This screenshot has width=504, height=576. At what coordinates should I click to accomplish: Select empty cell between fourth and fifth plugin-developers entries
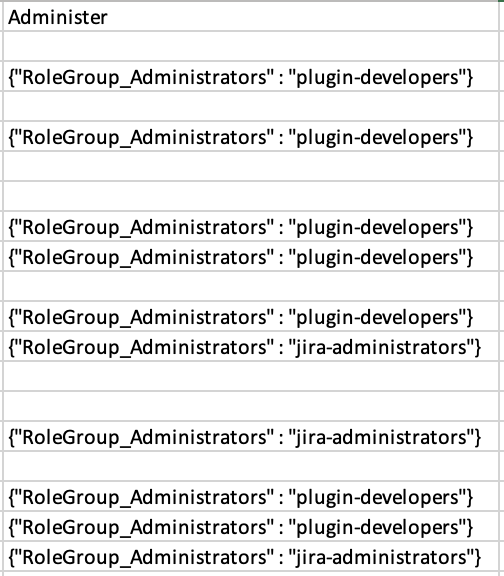[251, 286]
